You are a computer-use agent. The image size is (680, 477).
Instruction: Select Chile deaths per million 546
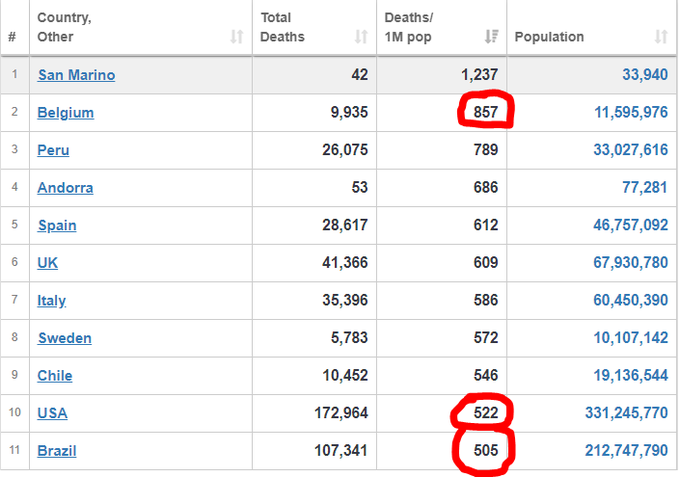(x=486, y=375)
